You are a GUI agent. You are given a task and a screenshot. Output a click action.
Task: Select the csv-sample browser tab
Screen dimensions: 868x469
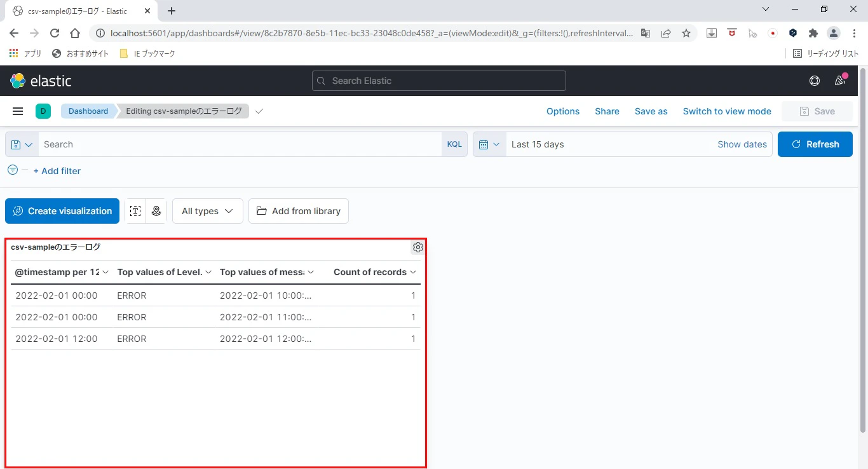pyautogui.click(x=80, y=11)
